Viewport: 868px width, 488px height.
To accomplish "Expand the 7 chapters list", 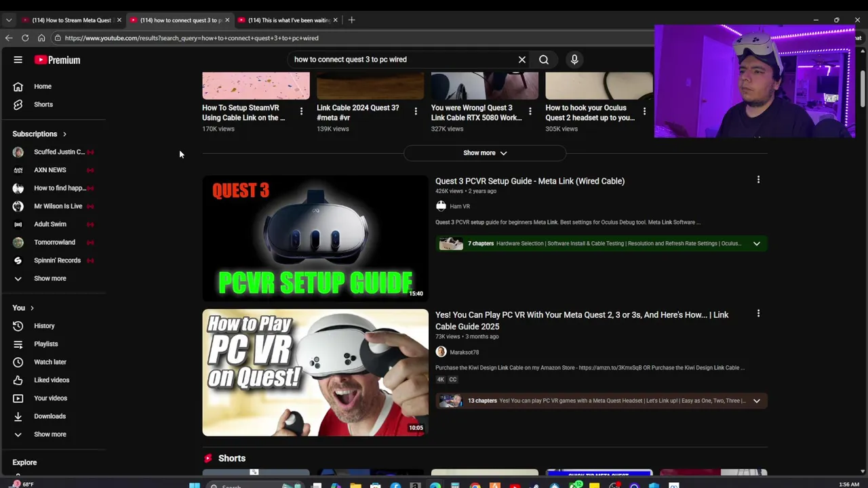I will point(756,243).
